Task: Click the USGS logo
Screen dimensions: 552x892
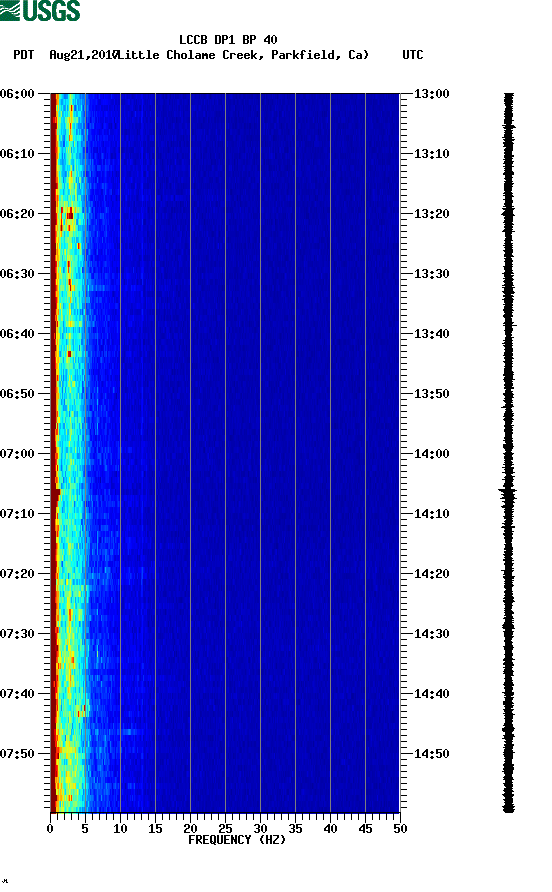Action: tap(40, 10)
